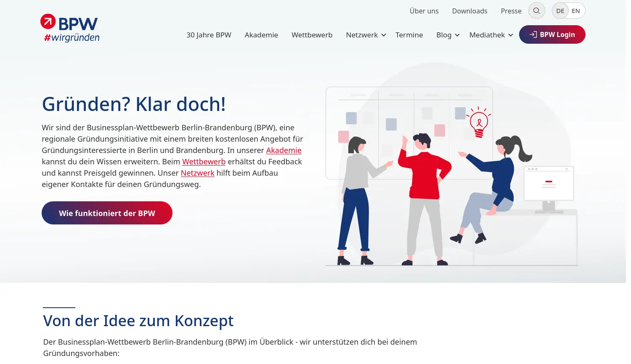Click the Akademie inline text link
This screenshot has width=631, height=364.
tap(284, 150)
